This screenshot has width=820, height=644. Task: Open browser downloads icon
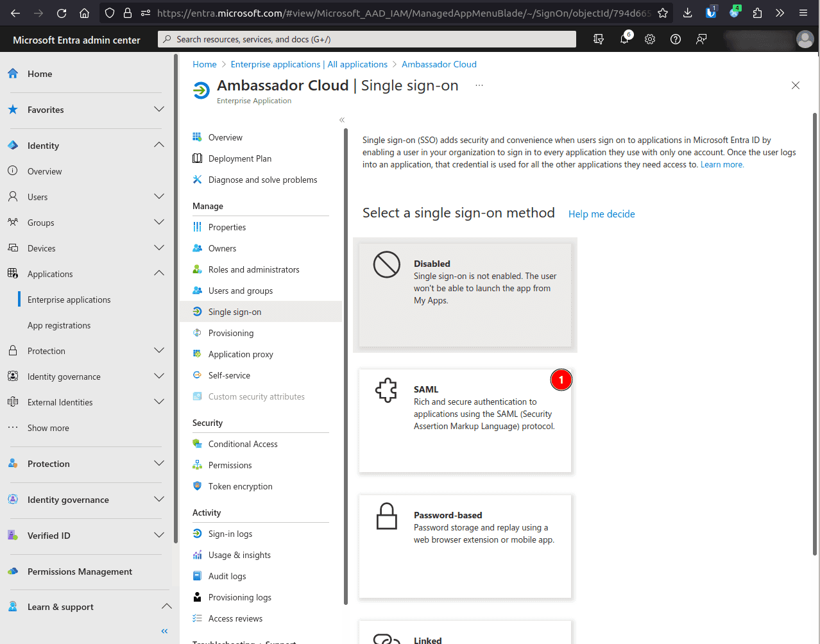(687, 13)
